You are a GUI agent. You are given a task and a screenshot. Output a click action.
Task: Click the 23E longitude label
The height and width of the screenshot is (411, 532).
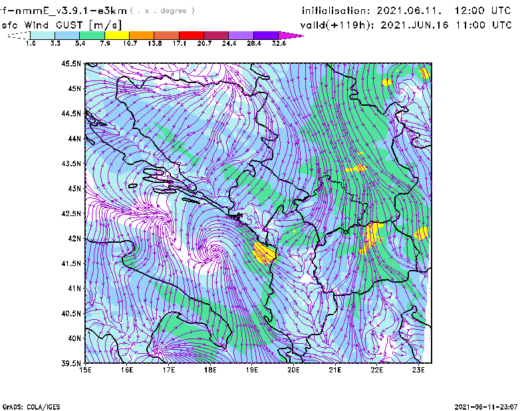pyautogui.click(x=418, y=370)
